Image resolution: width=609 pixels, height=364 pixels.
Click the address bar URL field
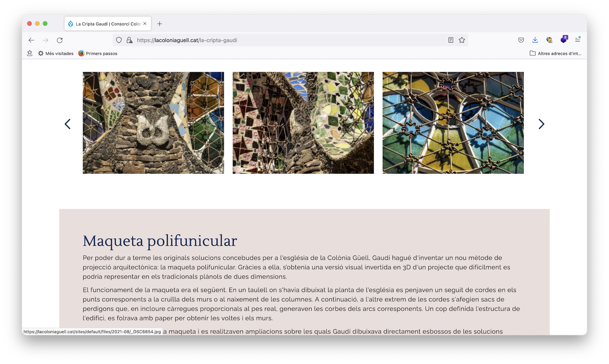point(288,40)
